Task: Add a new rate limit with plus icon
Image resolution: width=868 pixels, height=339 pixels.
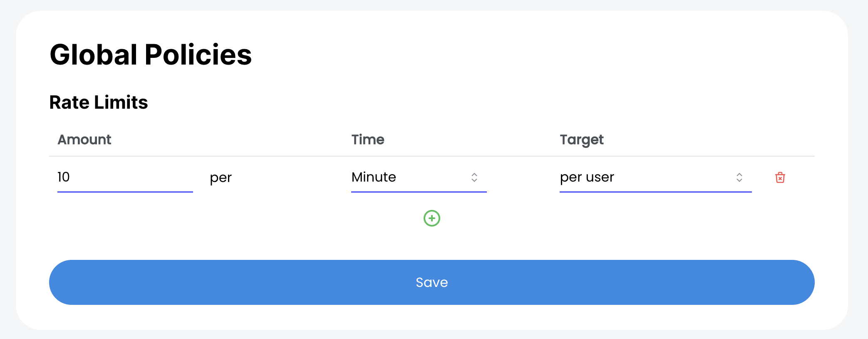Action: pos(432,218)
